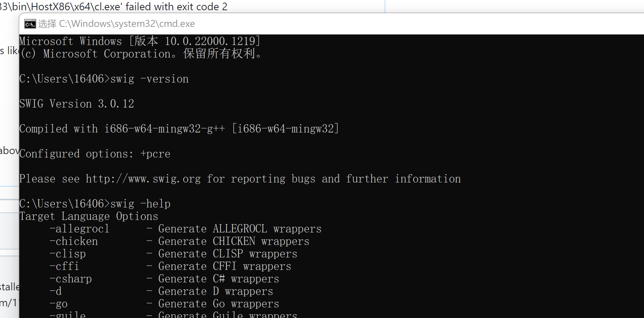Select the text 'SWIG Version 3.0.12'
Viewport: 644px width, 318px height.
[x=76, y=103]
